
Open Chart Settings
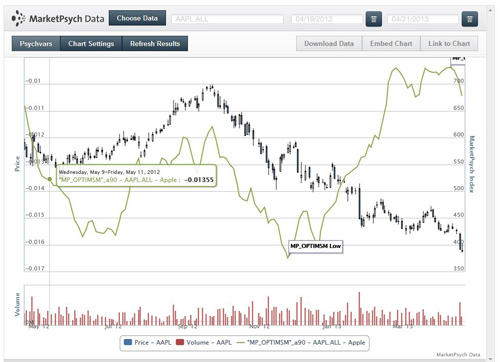point(91,44)
